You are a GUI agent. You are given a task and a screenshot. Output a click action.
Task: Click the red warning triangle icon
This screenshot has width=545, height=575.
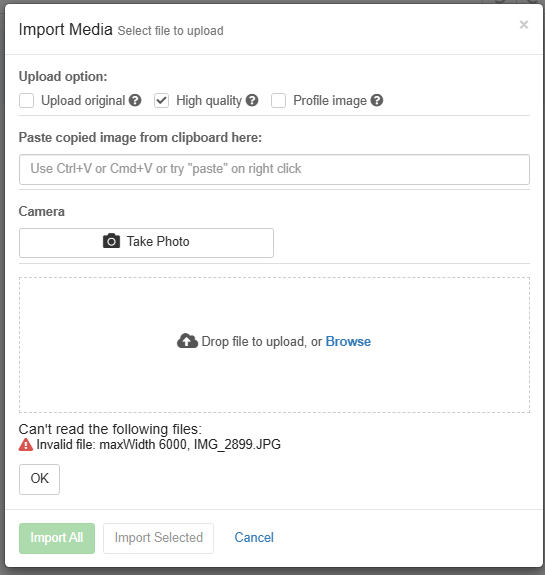click(26, 444)
